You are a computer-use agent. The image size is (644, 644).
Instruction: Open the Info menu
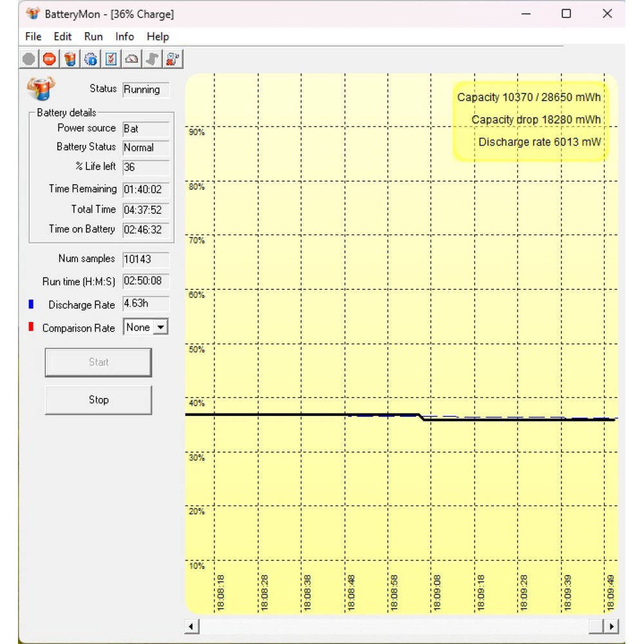coord(125,37)
